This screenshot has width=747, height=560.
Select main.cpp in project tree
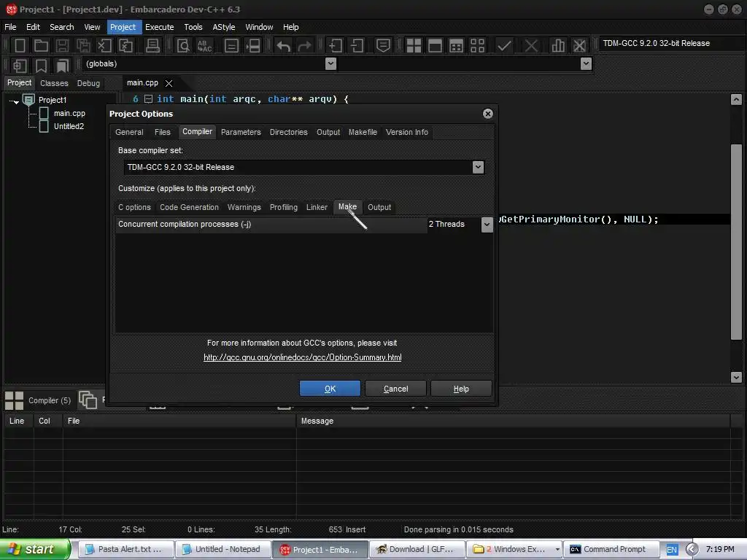click(69, 113)
